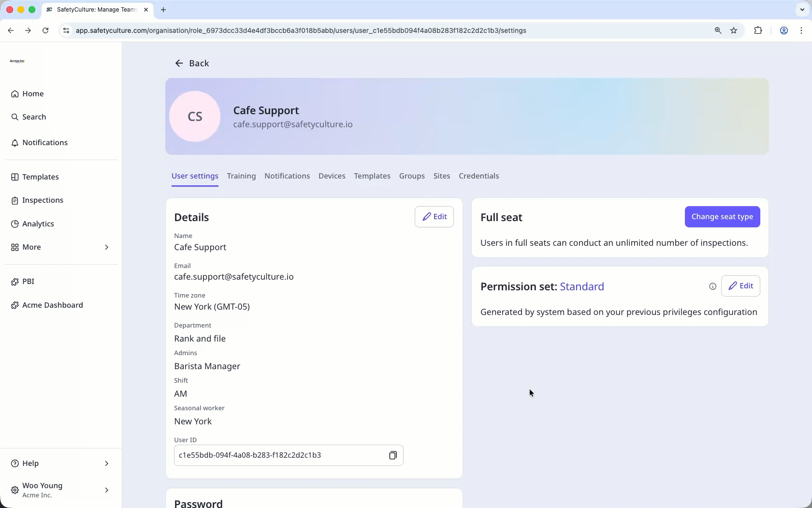Open the Chrome three-dot menu
812x508 pixels.
coord(801,30)
